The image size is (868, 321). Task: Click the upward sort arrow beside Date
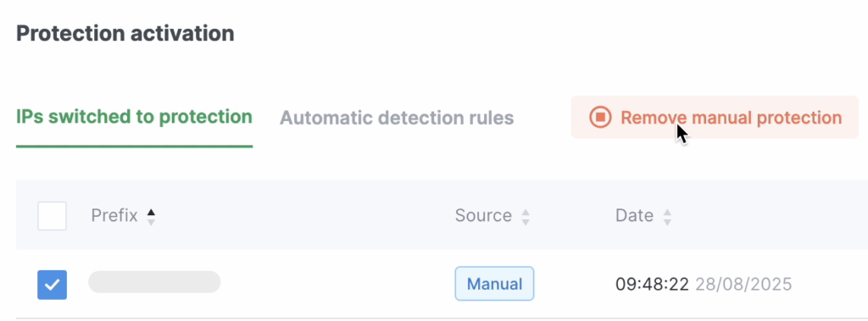click(x=667, y=212)
